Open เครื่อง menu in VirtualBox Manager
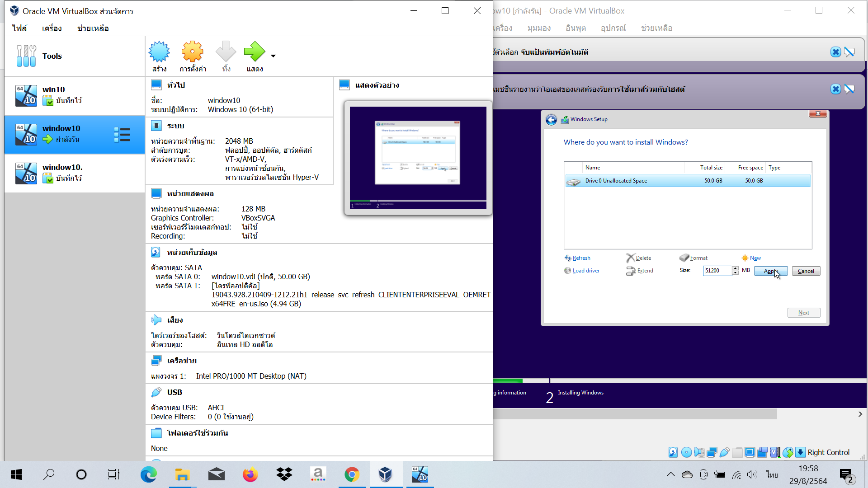This screenshot has height=488, width=868. 52,28
